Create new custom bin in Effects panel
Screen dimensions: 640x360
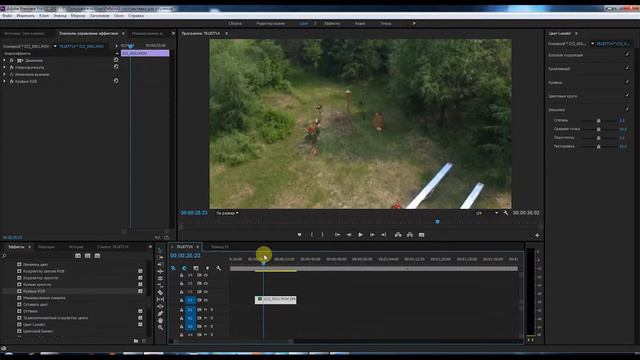click(136, 340)
